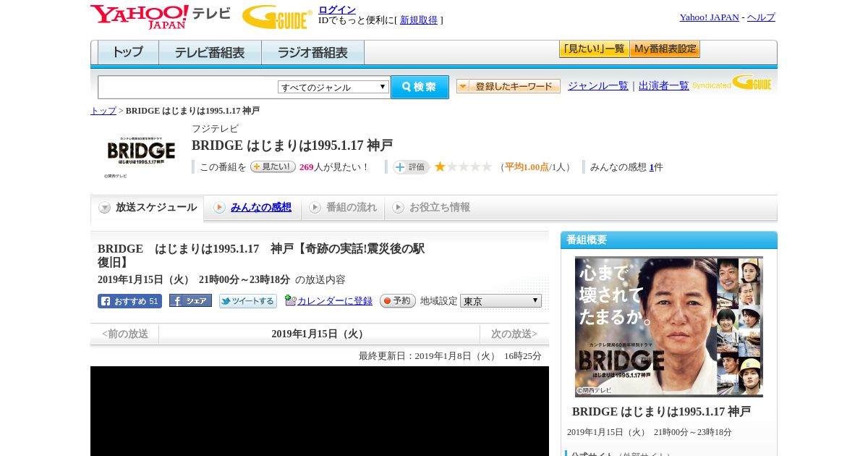
Task: Click the star rating display
Action: click(463, 167)
